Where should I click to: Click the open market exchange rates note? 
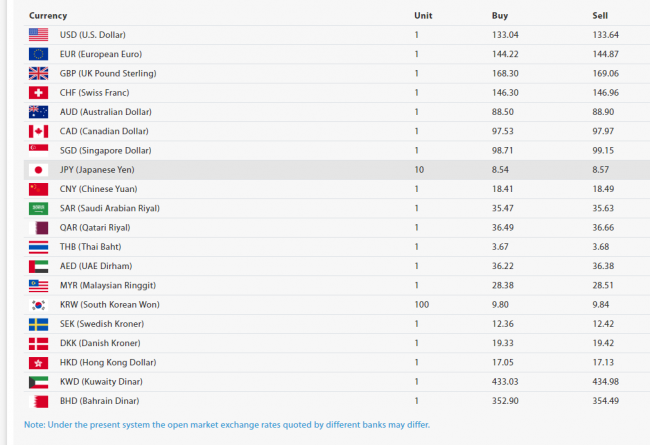coord(227,425)
